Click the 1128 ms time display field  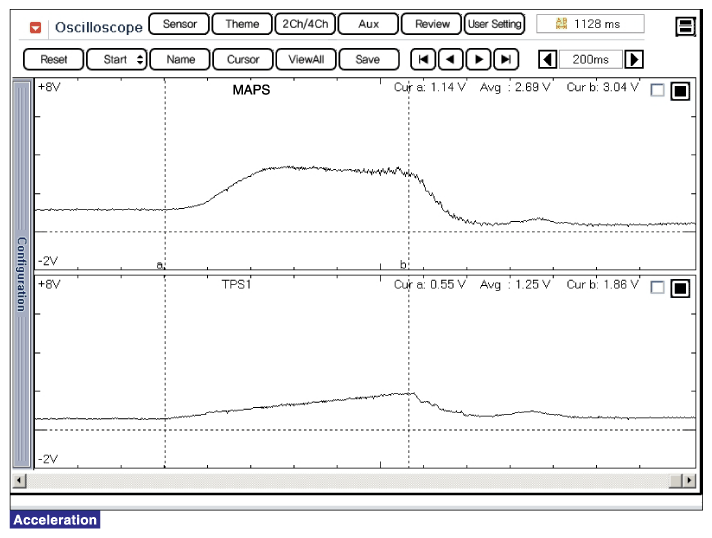590,24
